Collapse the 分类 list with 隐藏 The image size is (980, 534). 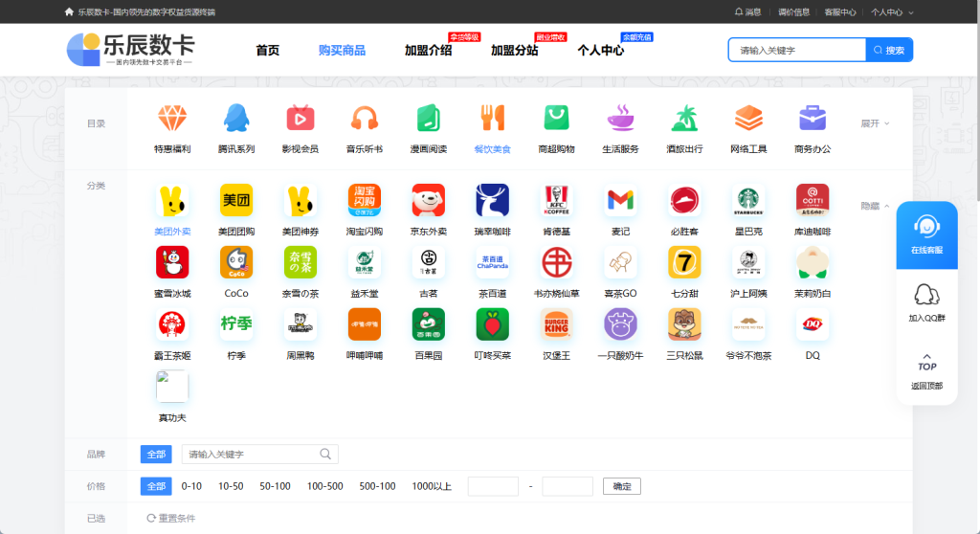click(x=875, y=206)
